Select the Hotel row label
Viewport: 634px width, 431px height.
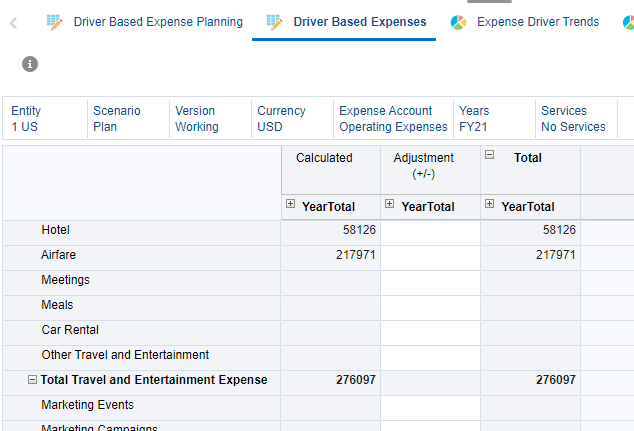(55, 230)
